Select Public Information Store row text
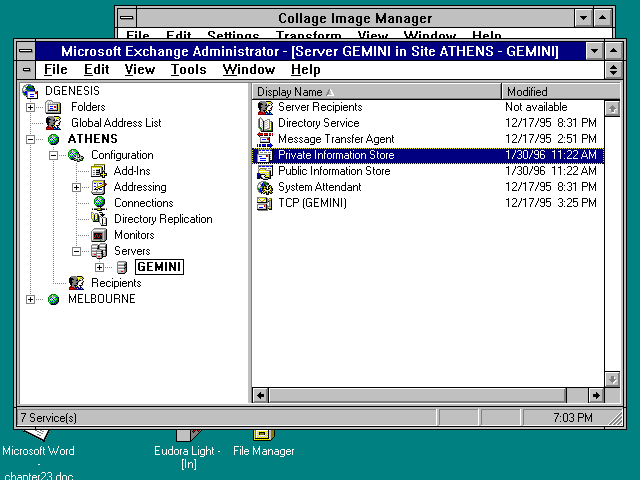The height and width of the screenshot is (480, 640). pos(334,171)
